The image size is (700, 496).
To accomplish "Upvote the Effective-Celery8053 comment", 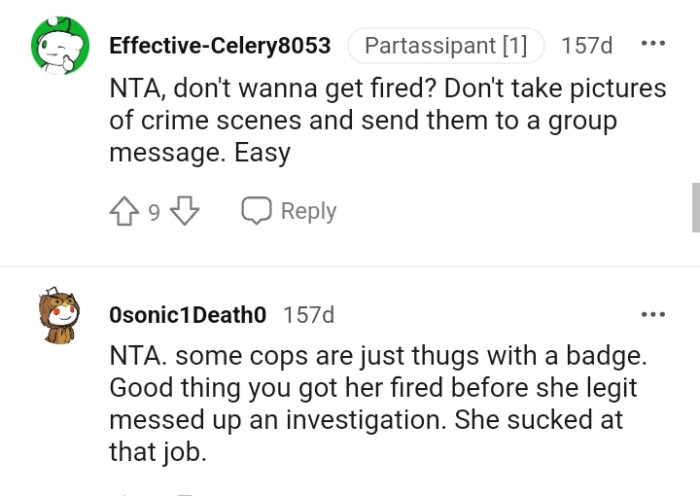I will click(125, 211).
